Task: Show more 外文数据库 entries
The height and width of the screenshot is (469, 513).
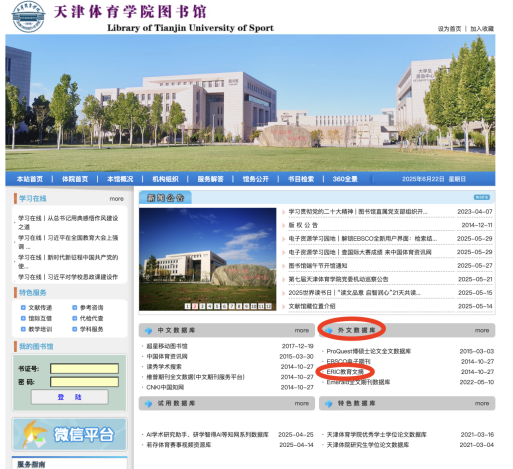Action: [482, 330]
